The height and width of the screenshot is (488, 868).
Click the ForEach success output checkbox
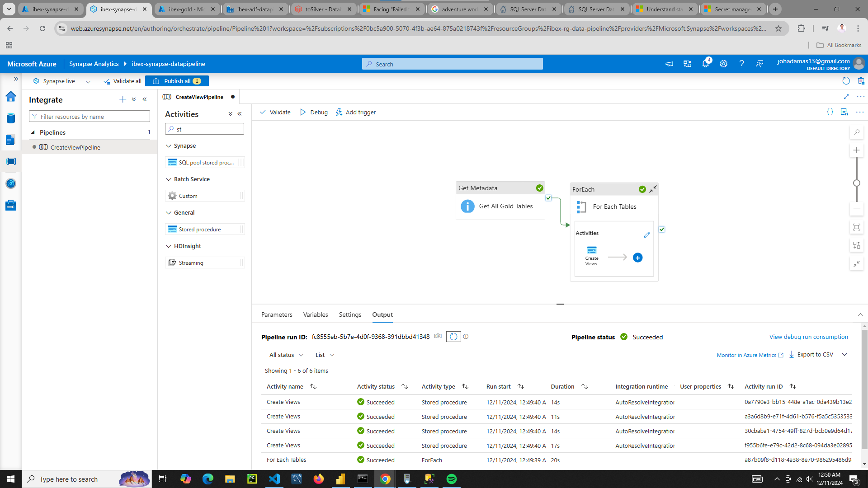[662, 230]
